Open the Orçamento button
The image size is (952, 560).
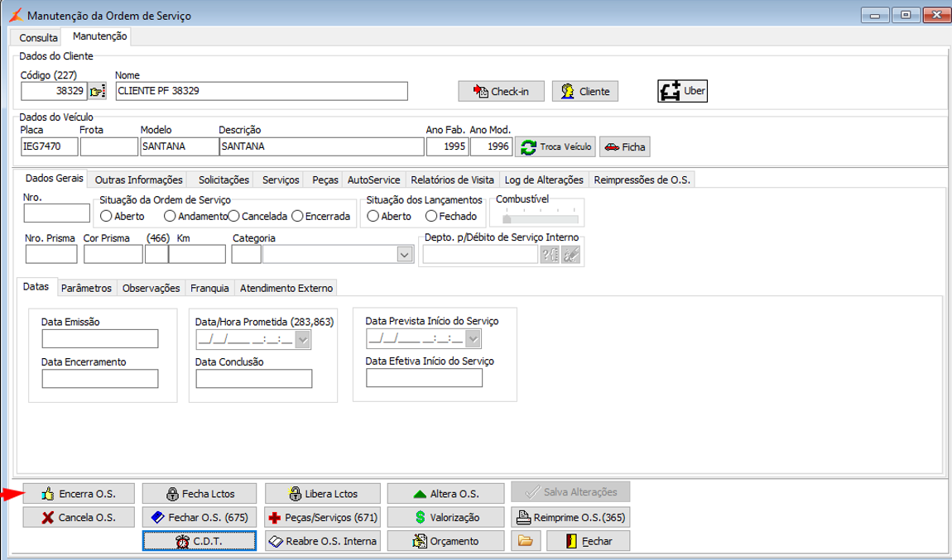coord(445,541)
